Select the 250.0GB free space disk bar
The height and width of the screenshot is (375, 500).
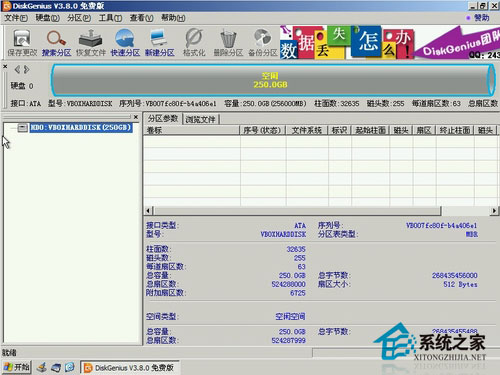pos(272,80)
